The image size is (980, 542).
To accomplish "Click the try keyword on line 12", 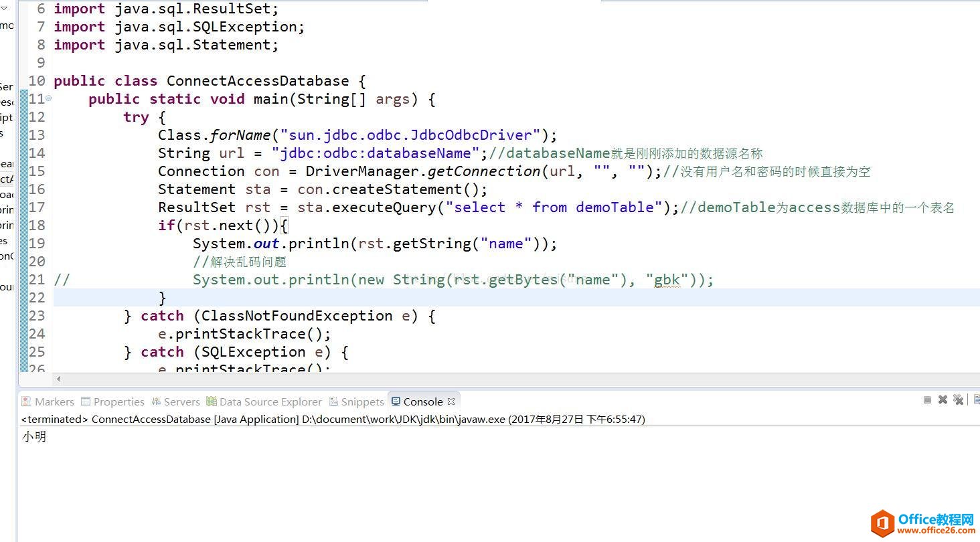I will coord(136,117).
